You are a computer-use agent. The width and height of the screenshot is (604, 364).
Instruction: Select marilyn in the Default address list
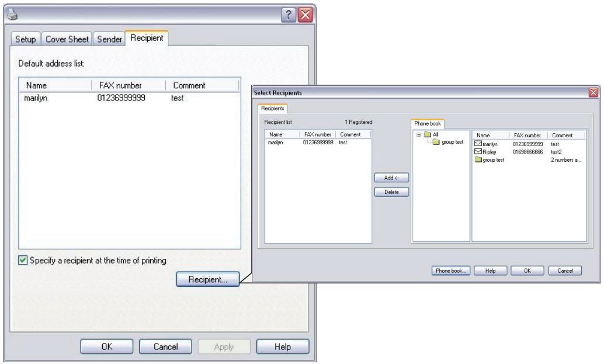tap(36, 98)
